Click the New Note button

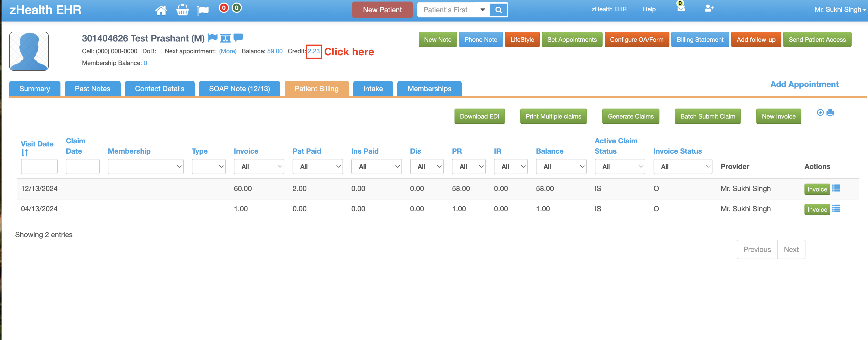(x=438, y=39)
